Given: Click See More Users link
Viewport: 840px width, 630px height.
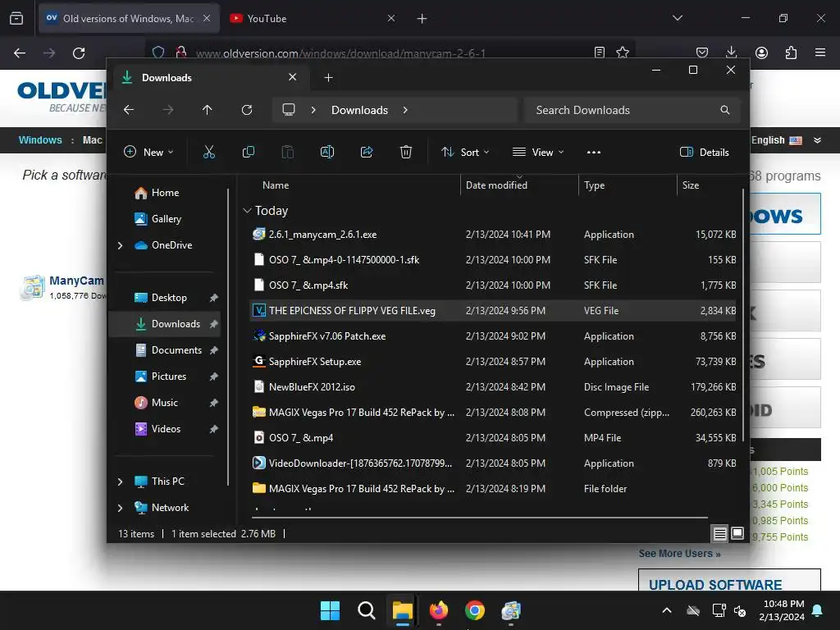Looking at the screenshot, I should [x=679, y=554].
